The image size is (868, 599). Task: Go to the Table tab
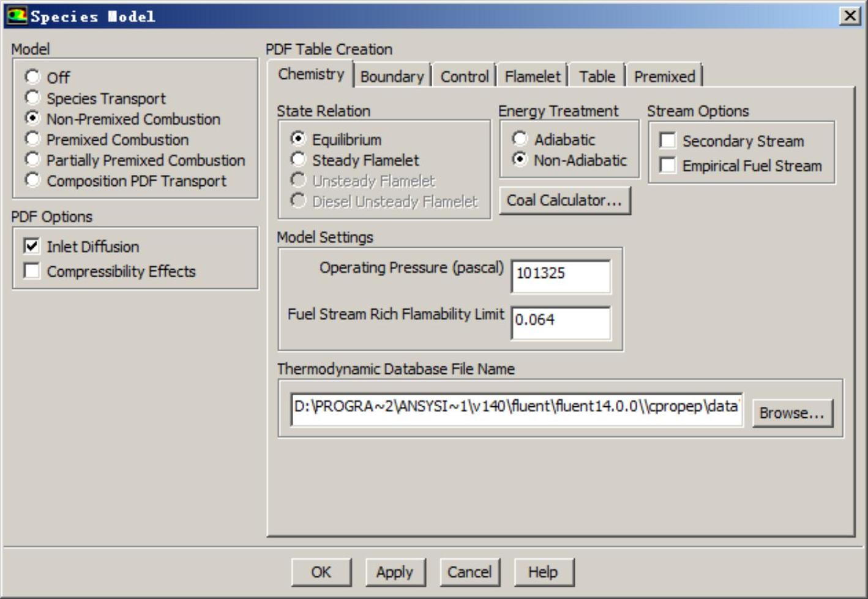597,76
